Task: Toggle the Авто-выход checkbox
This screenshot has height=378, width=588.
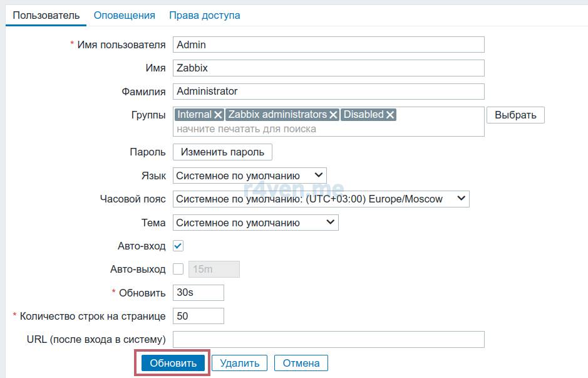Action: [x=178, y=269]
